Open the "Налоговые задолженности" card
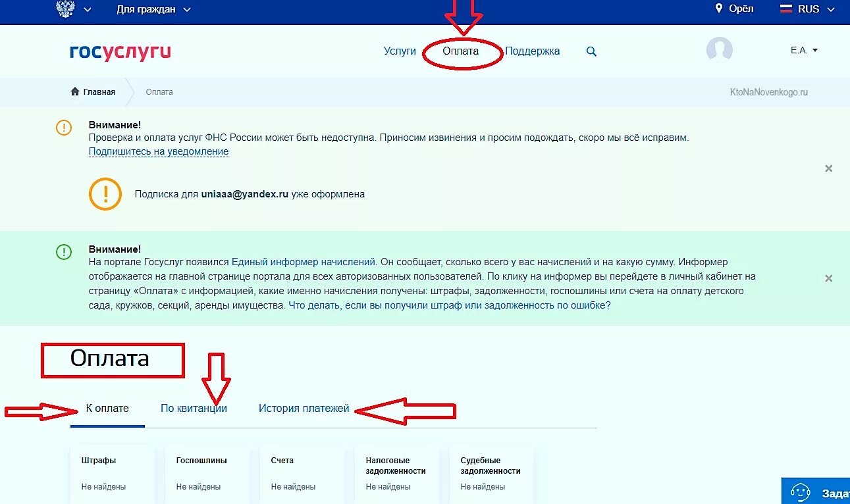Image resolution: width=850 pixels, height=504 pixels. (396, 474)
